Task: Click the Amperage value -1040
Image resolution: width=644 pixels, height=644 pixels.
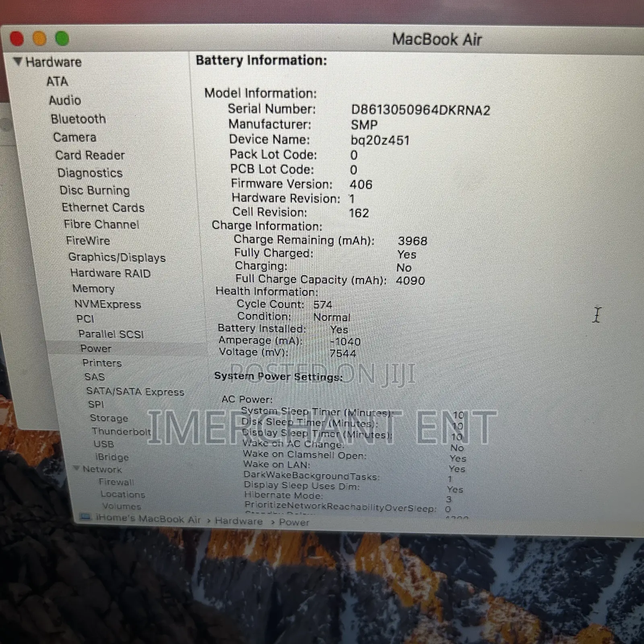Action: 345,342
